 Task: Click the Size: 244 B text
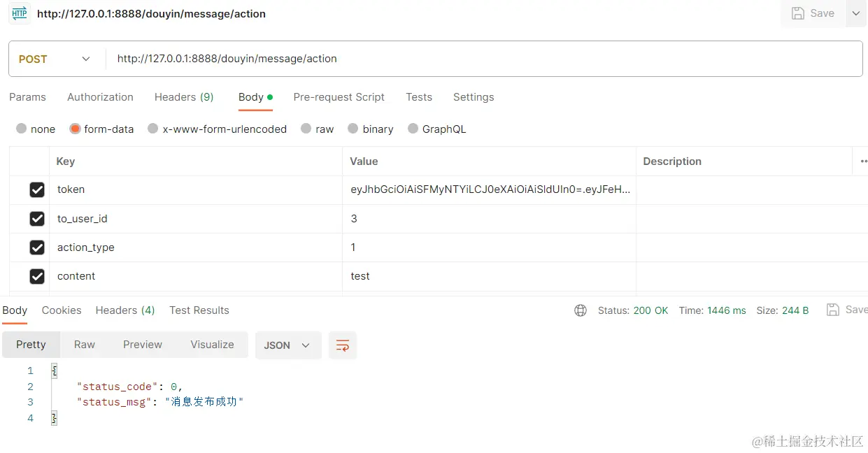782,310
